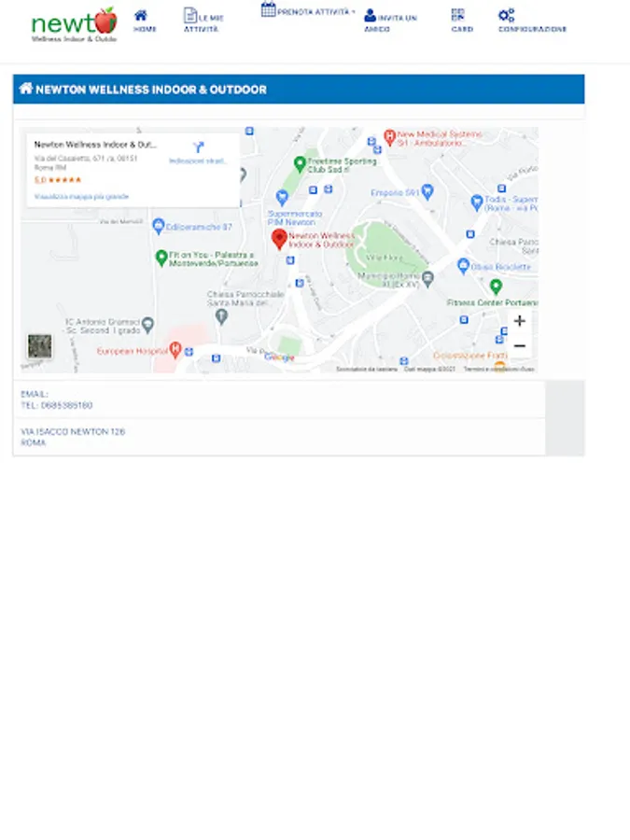Open Invita un Amico user icon
Image resolution: width=630 pixels, height=840 pixels.
pyautogui.click(x=371, y=15)
